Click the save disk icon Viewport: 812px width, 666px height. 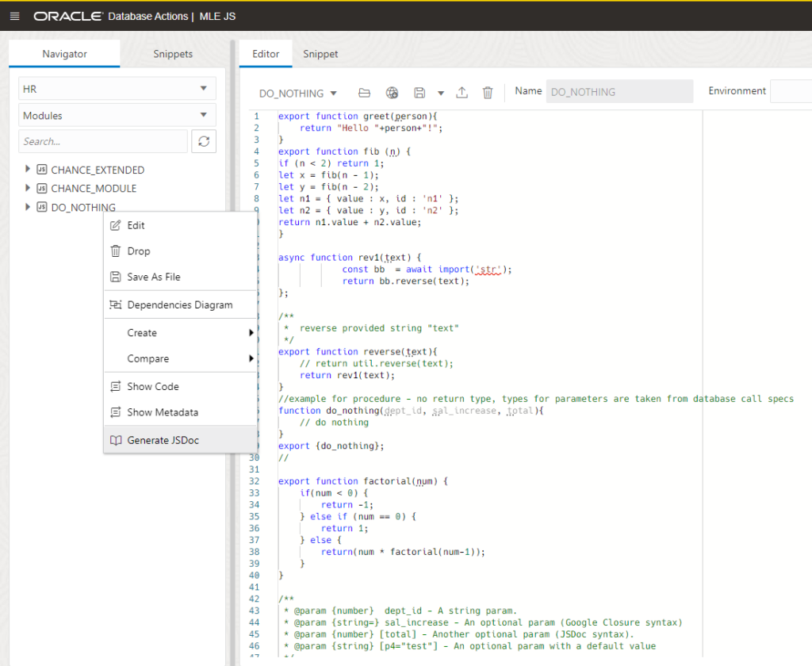coord(419,93)
